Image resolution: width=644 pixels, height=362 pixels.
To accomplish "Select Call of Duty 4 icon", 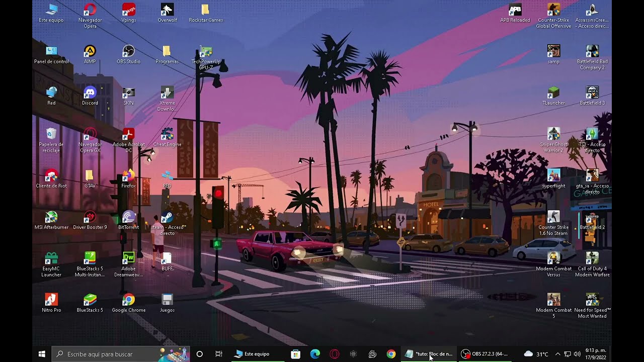I will coord(592,264).
